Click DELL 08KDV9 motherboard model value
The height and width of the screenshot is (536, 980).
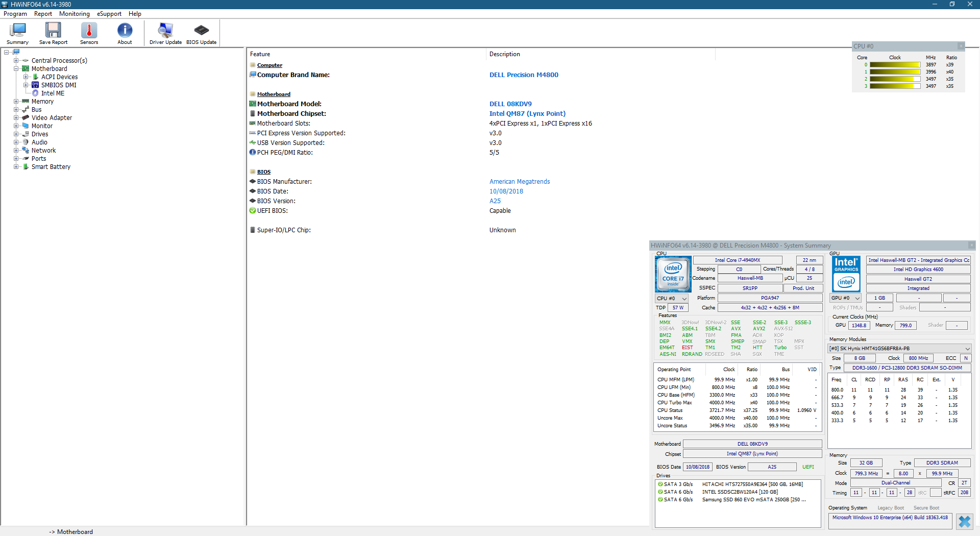[x=510, y=104]
